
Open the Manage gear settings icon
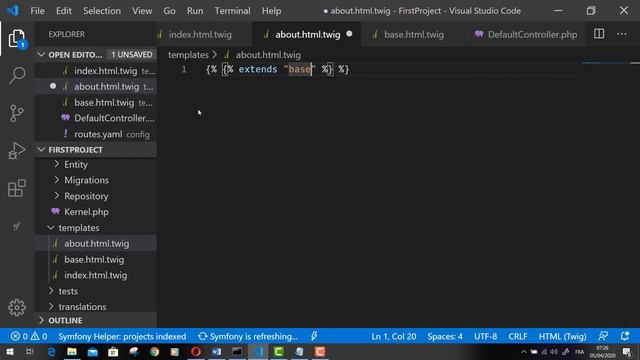17,307
